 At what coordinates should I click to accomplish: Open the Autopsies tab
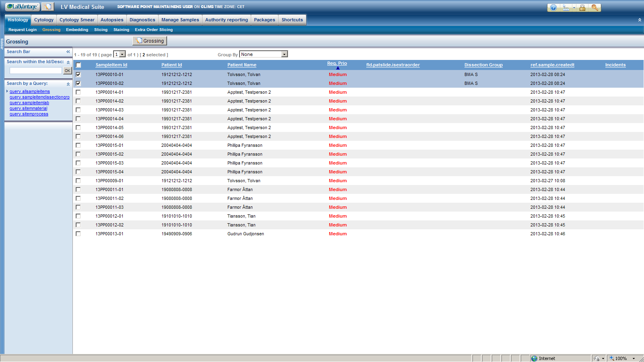tap(112, 20)
